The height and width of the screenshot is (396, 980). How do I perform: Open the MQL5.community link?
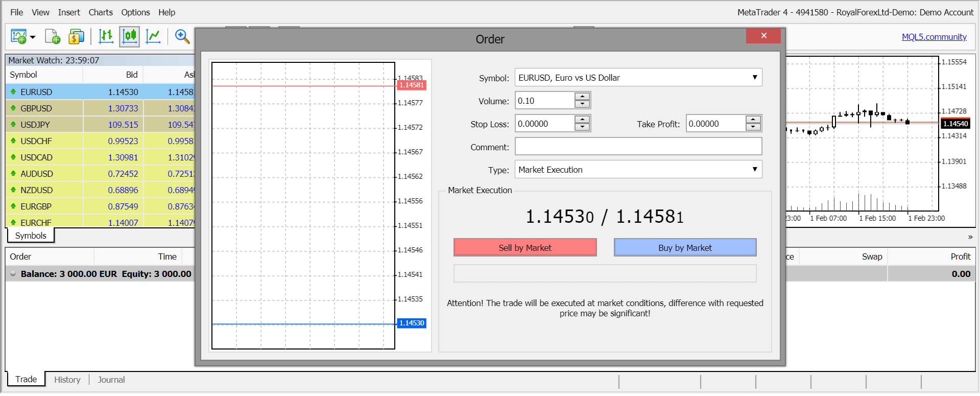click(x=934, y=37)
